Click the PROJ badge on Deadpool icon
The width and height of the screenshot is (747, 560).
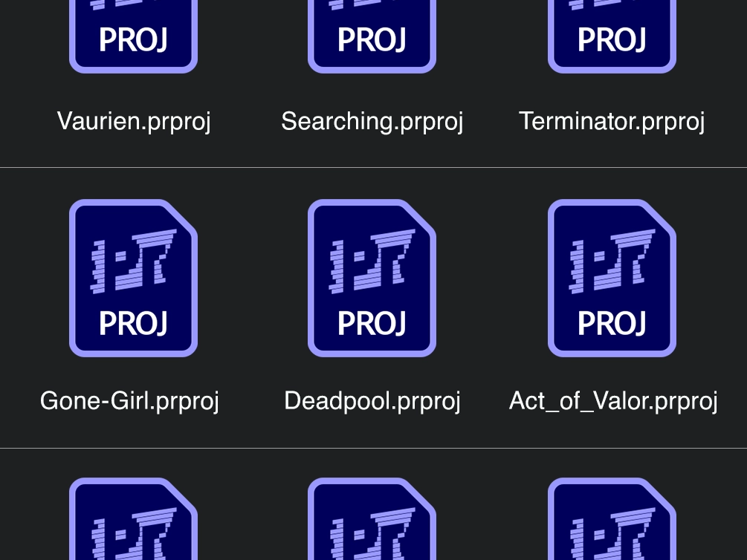372,323
